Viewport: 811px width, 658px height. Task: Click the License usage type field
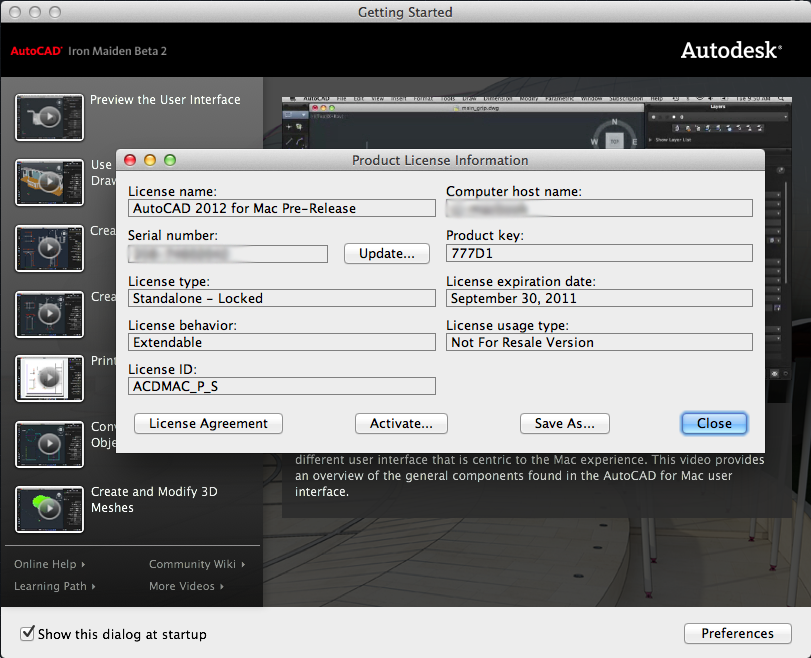[x=599, y=342]
